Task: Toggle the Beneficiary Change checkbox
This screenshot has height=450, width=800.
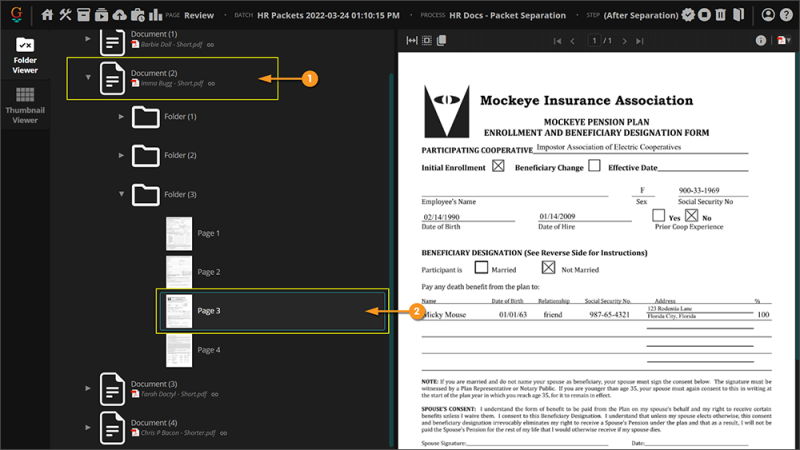Action: click(x=594, y=166)
